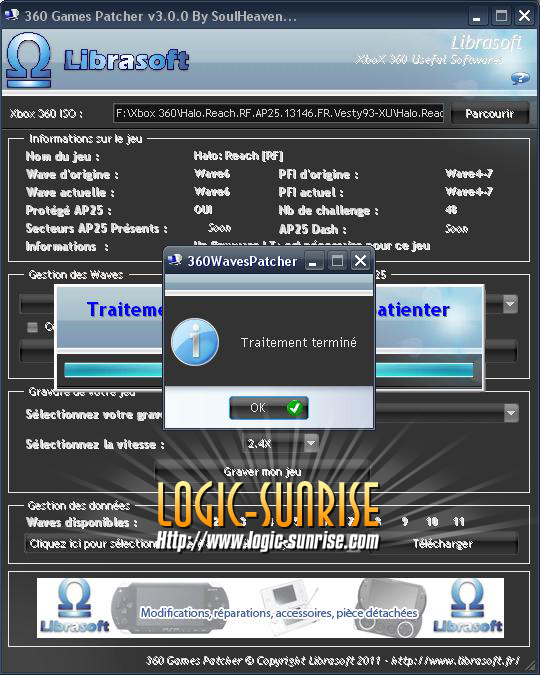Click the blue info icon in dialog
540x676 pixels.
pyautogui.click(x=195, y=342)
